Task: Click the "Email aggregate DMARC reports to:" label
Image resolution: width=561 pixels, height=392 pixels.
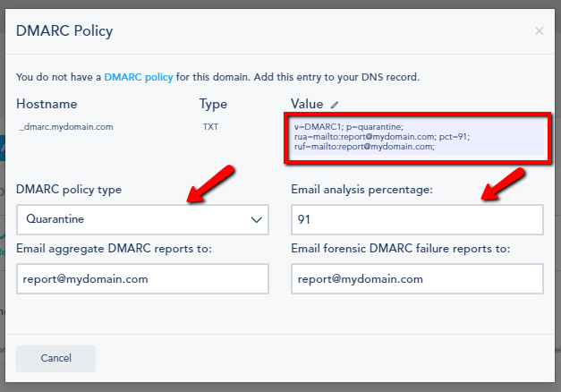Action: pyautogui.click(x=114, y=248)
